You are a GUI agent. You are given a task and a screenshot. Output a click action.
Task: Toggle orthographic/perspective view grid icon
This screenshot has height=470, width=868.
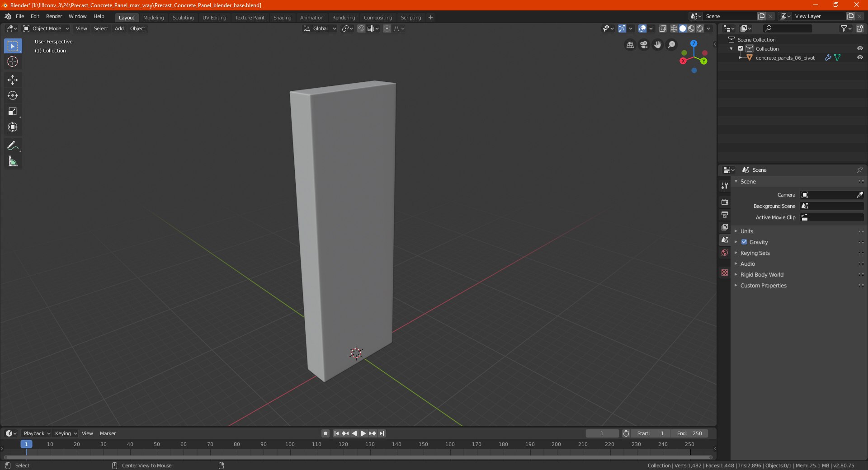tap(630, 45)
